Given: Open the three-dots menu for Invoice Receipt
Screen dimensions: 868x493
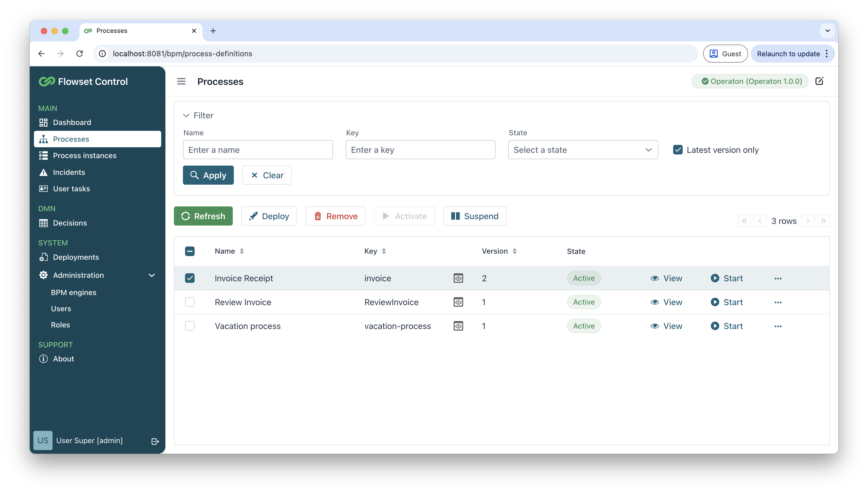Looking at the screenshot, I should coord(778,278).
